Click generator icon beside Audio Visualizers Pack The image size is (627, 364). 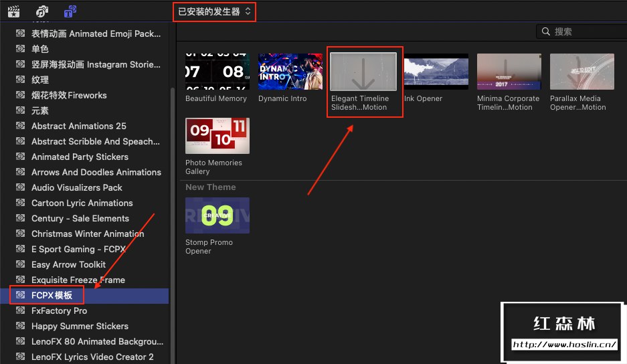click(20, 187)
